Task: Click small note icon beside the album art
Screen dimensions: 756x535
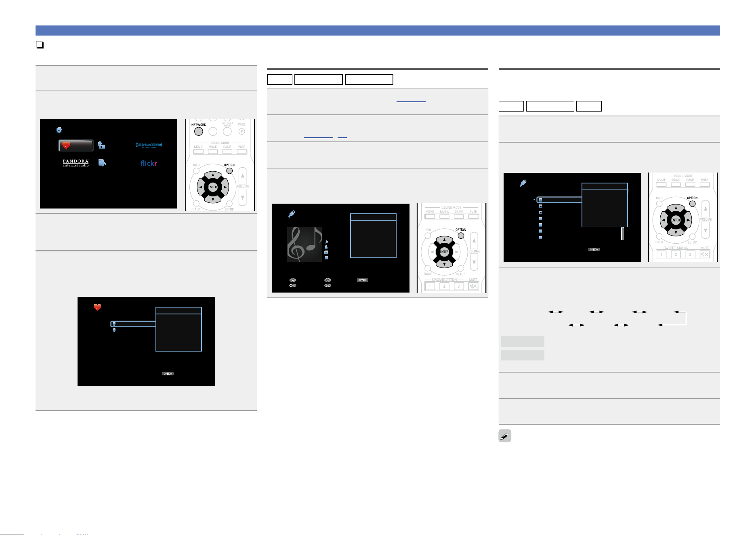Action: coord(326,242)
